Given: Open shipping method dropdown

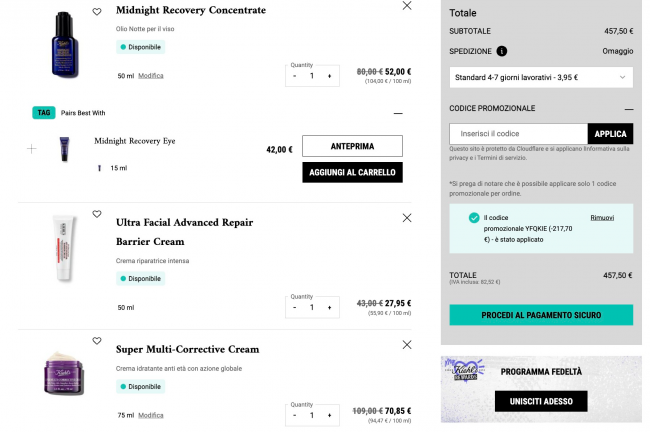Looking at the screenshot, I should (x=541, y=76).
